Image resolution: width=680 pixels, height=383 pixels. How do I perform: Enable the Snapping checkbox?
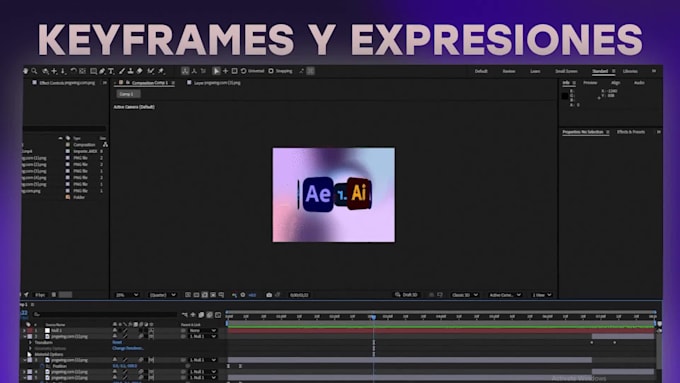pyautogui.click(x=271, y=71)
